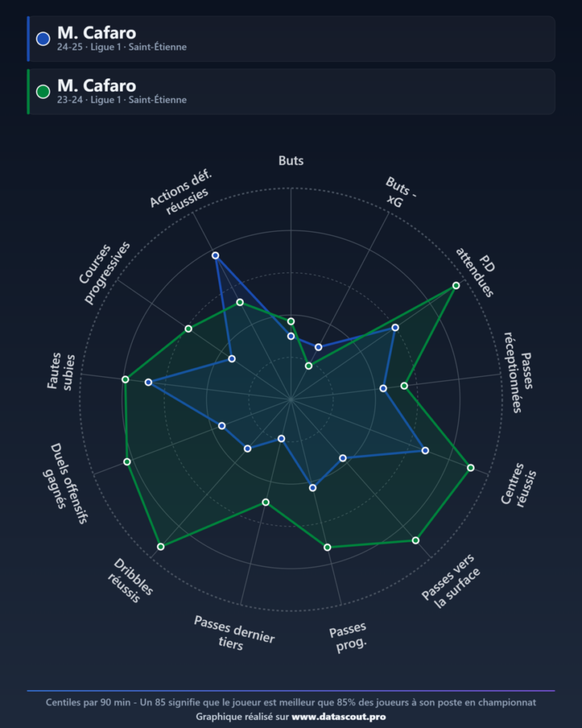The image size is (582, 728).
Task: Click the green P.D attendues data point
Action: coord(456,286)
